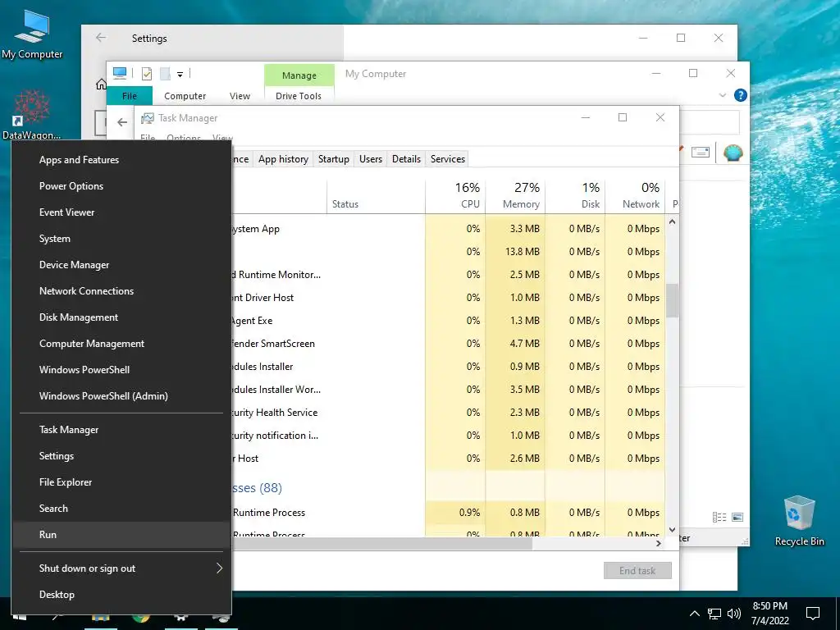Open the Manage contextual tab

299,75
